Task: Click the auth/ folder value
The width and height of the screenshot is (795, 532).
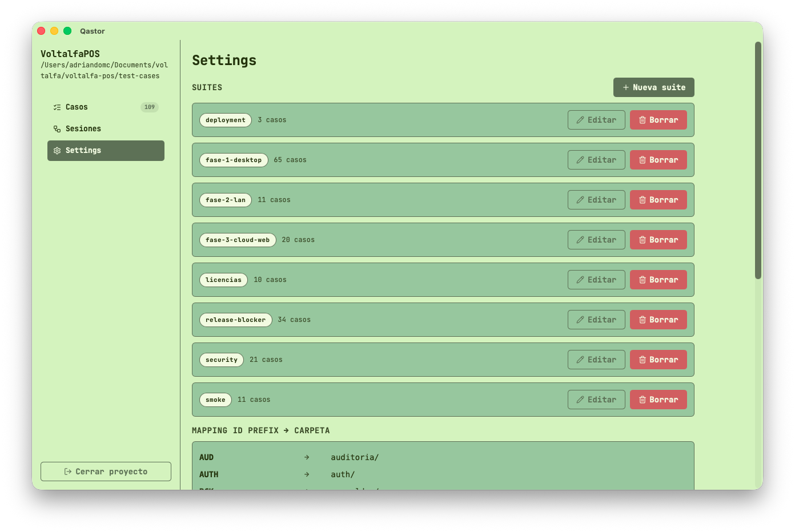Action: (343, 474)
